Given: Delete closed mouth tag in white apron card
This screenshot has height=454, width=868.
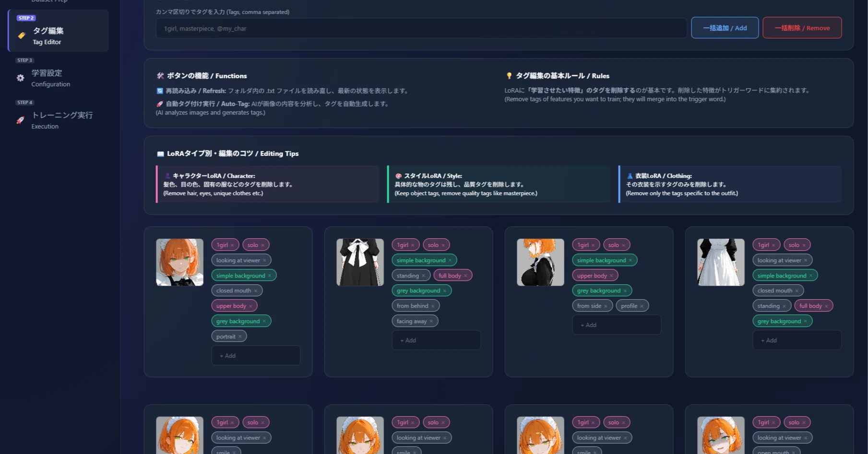Looking at the screenshot, I should tap(797, 291).
